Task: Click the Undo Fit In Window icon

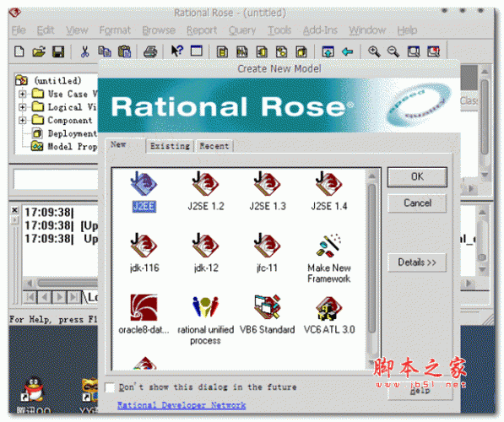Action: coord(433,51)
